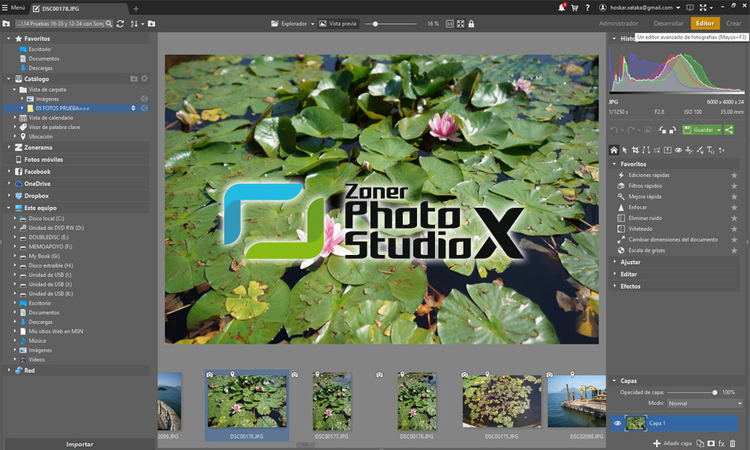Duplicate layer icon beside Añadir capa
The image size is (750, 450).
click(700, 443)
